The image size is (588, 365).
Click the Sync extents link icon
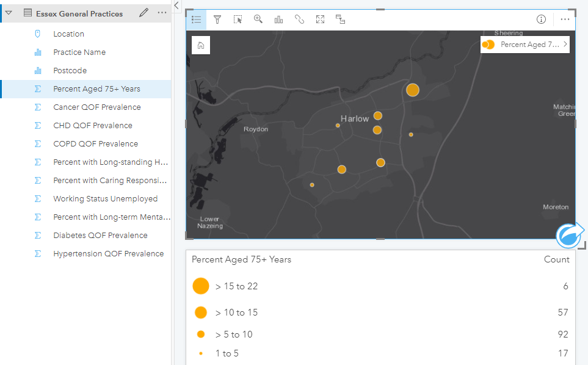tap(299, 20)
